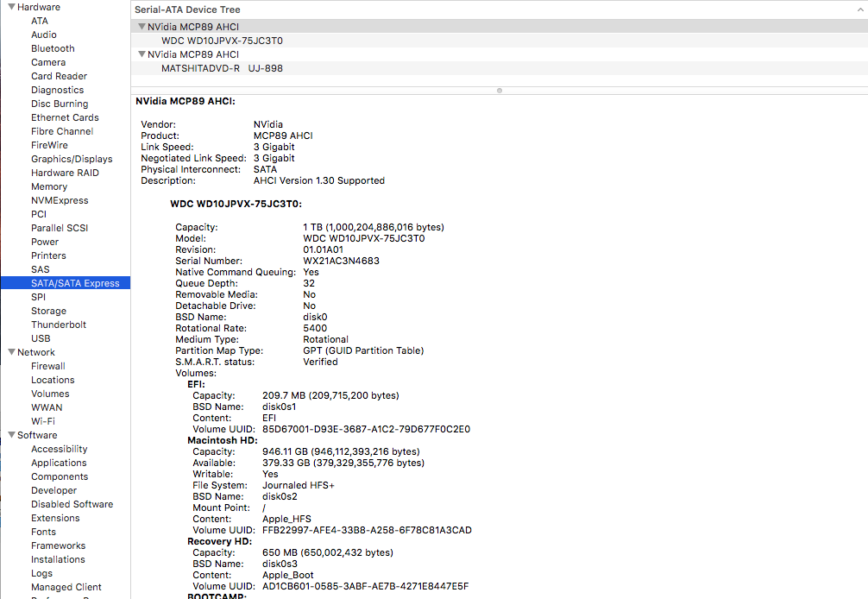The height and width of the screenshot is (599, 868).
Task: Select Ethernet Cards entry
Action: 65,117
